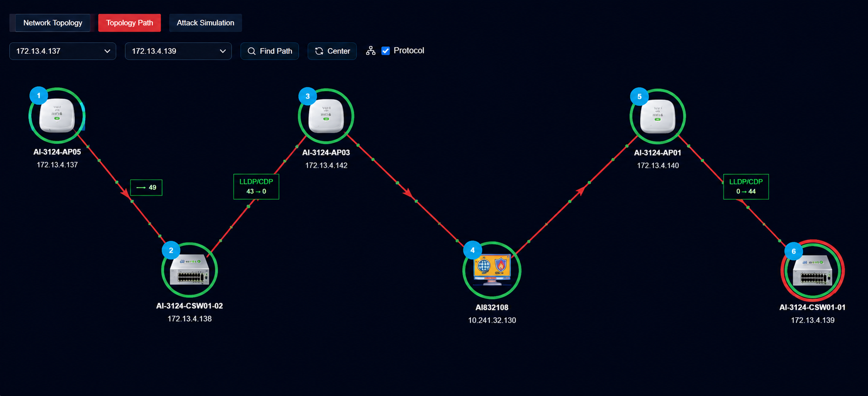Click the AI832108 device name label
This screenshot has height=396, width=868.
pos(492,308)
